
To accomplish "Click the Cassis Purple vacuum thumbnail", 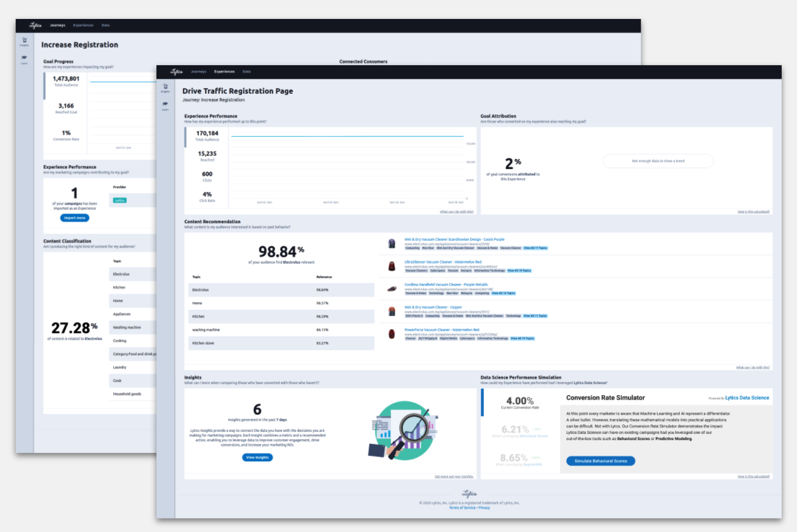I will [x=392, y=243].
